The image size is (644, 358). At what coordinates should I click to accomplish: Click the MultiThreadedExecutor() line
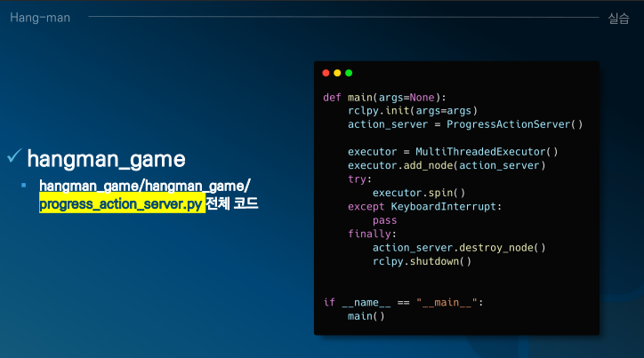pos(453,152)
